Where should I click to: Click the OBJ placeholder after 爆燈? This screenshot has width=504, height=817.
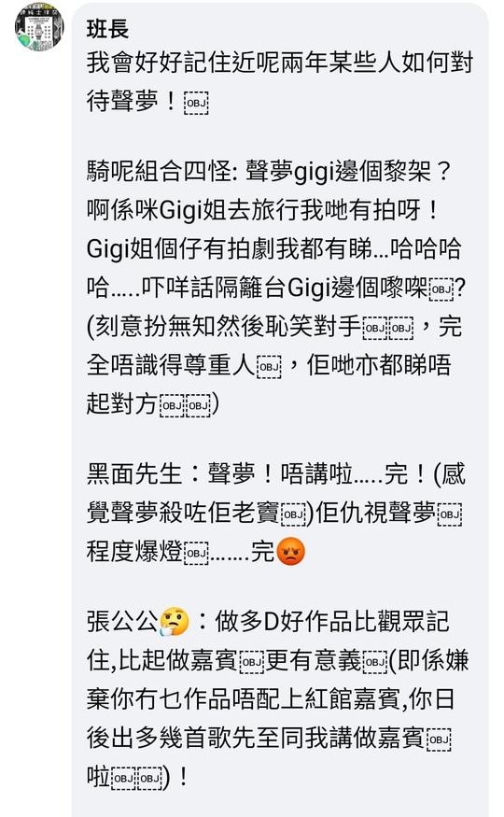coord(196,553)
